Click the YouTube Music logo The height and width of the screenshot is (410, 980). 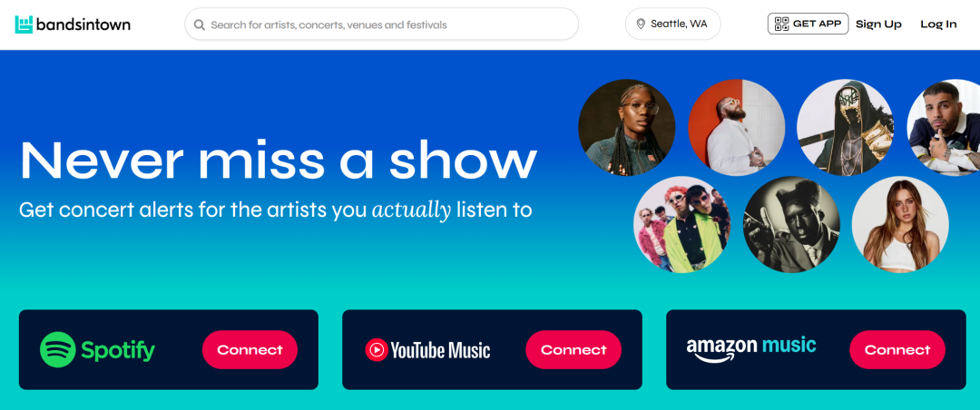[x=427, y=350]
